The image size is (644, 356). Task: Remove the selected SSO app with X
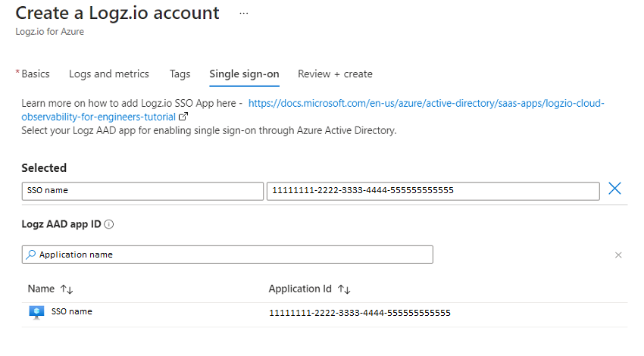tap(615, 189)
